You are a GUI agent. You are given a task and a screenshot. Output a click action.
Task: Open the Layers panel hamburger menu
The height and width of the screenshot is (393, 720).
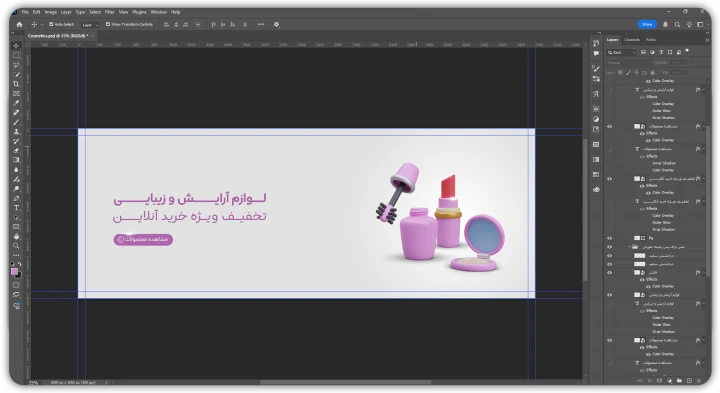707,40
